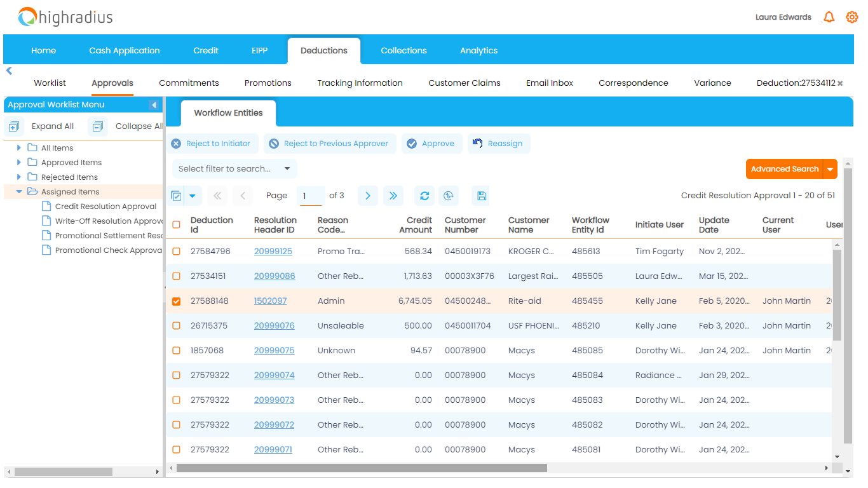The image size is (868, 488).
Task: Select the Expand All icon in worklist menu
Action: (14, 126)
